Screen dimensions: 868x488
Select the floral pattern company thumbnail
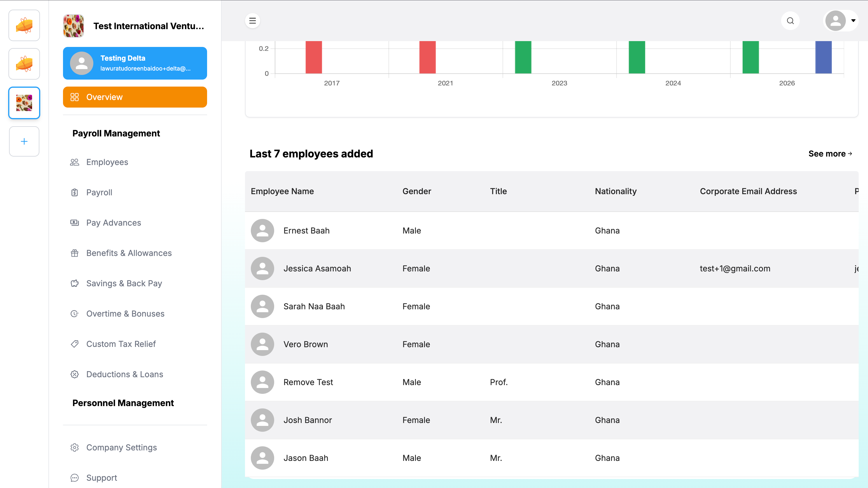24,103
